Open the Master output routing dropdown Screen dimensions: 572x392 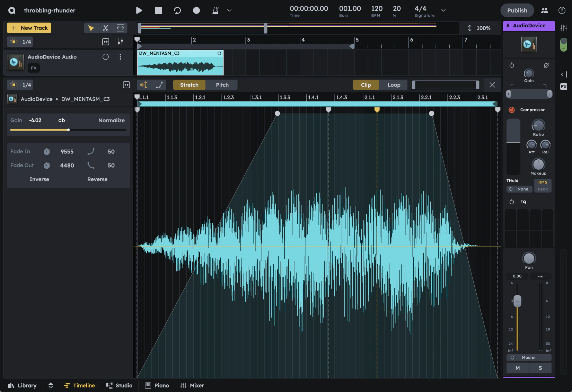click(x=529, y=357)
